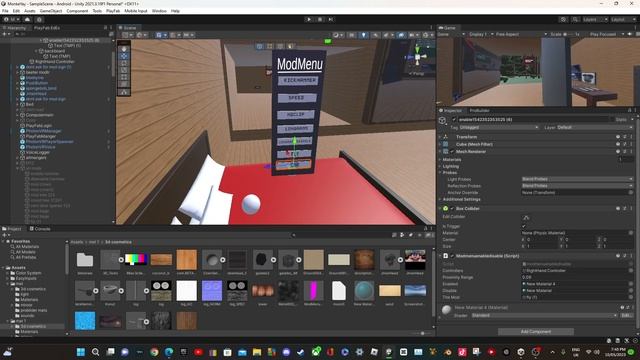Click the Play button
640x360 pixels.
[x=309, y=19]
